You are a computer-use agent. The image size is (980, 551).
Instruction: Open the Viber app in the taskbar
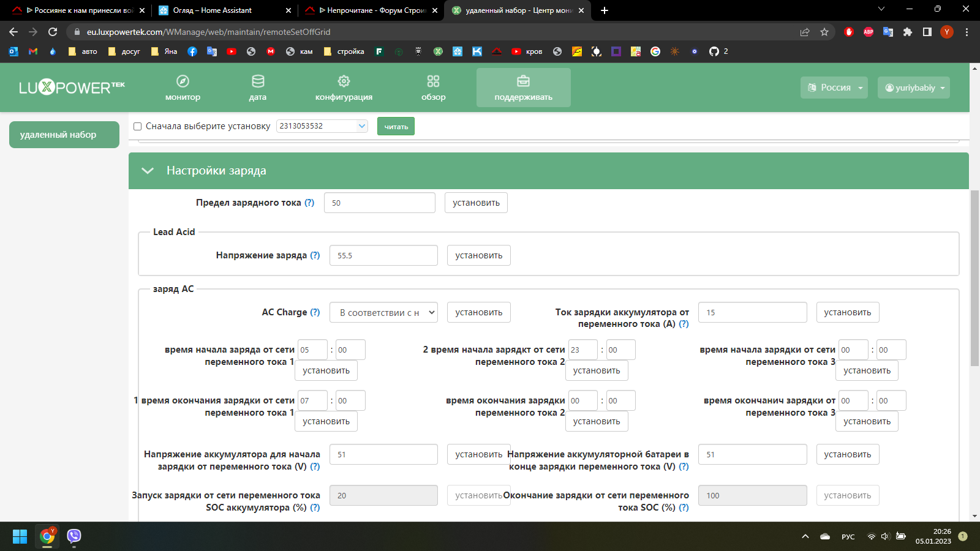pos(74,536)
